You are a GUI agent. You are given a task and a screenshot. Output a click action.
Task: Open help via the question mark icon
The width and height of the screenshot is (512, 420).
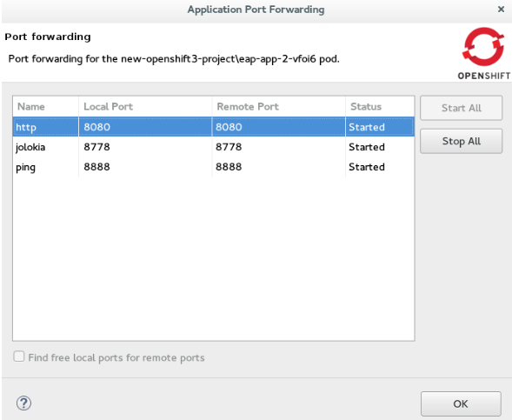coord(23,403)
